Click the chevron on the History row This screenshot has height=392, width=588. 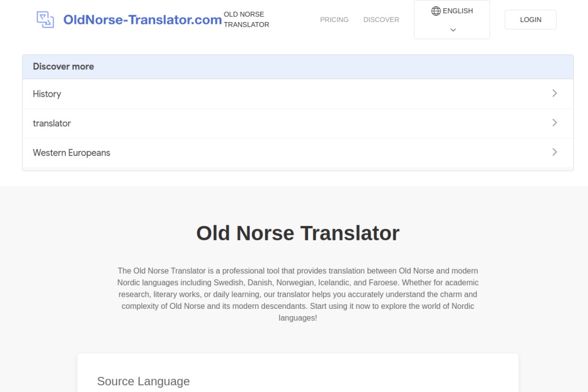tap(554, 93)
